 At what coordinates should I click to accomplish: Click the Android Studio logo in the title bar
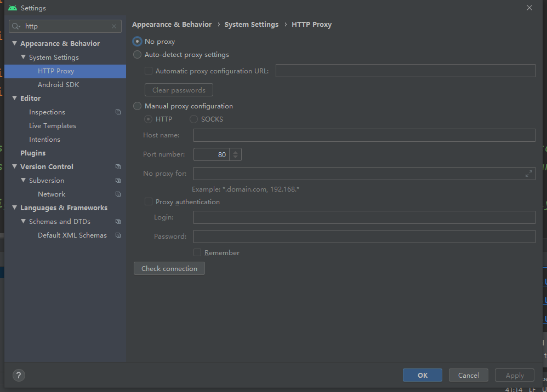pyautogui.click(x=13, y=8)
